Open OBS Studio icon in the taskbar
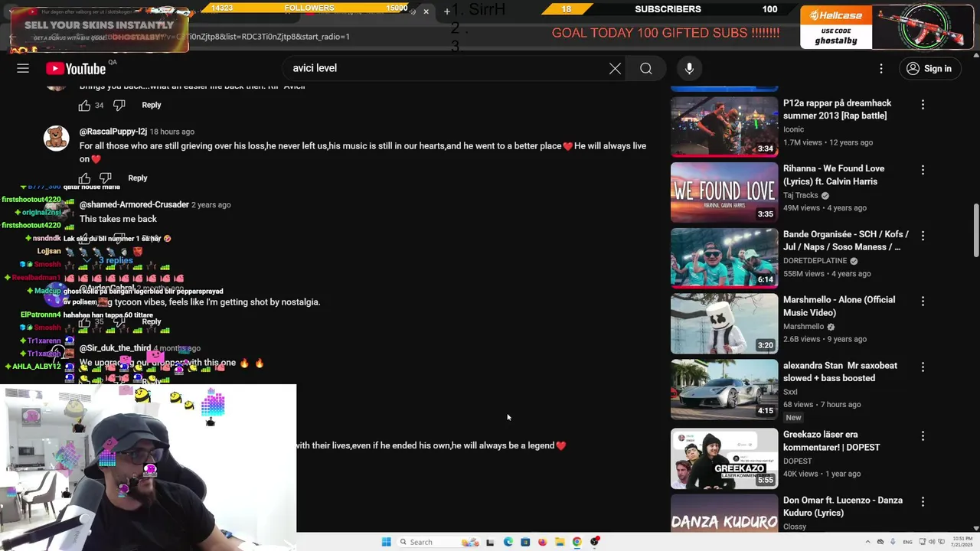Viewport: 980px width, 551px height. point(594,542)
